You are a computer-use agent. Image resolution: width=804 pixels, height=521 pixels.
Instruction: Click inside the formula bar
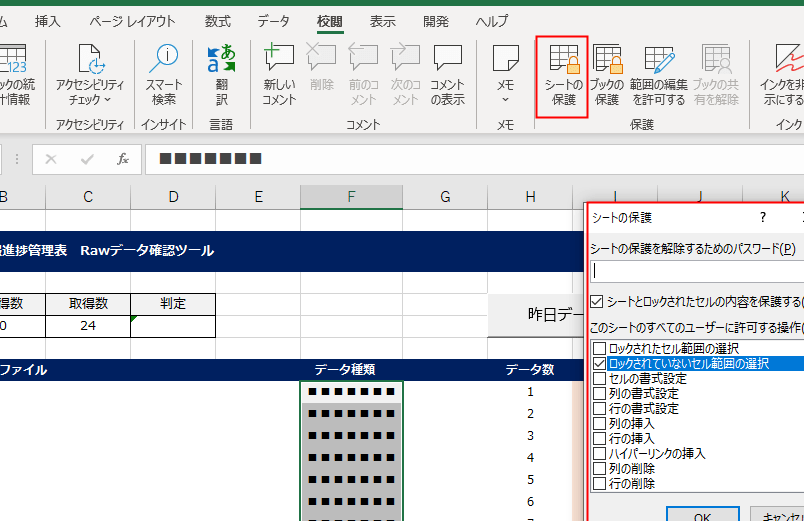(474, 159)
